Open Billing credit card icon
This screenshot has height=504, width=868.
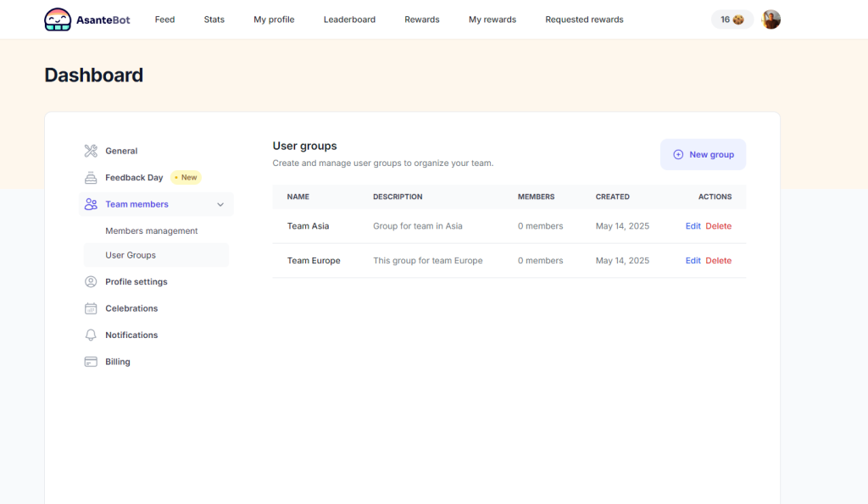[91, 362]
